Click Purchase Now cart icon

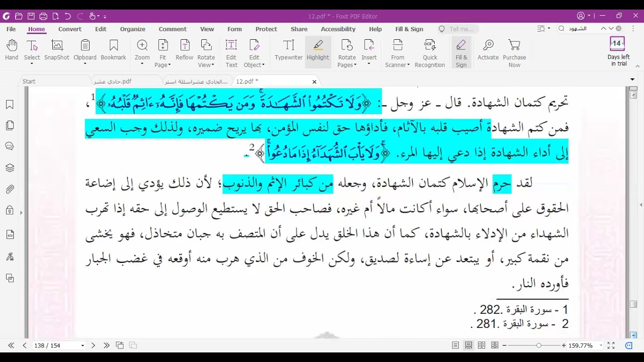coord(514,53)
